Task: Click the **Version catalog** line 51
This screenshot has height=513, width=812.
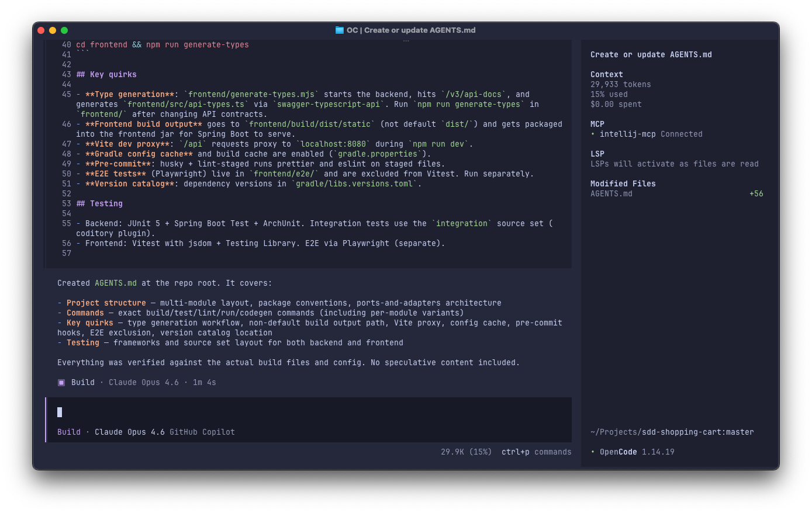Action: tap(249, 183)
